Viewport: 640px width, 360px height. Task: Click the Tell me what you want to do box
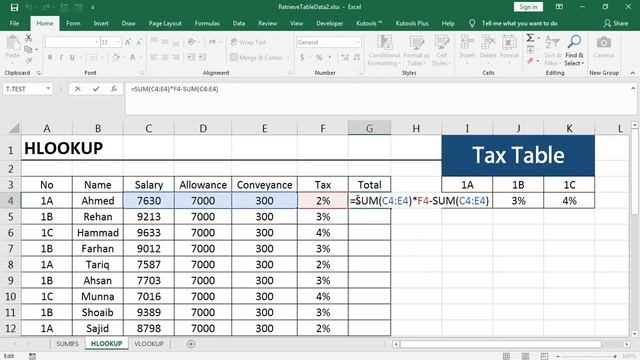[519, 23]
